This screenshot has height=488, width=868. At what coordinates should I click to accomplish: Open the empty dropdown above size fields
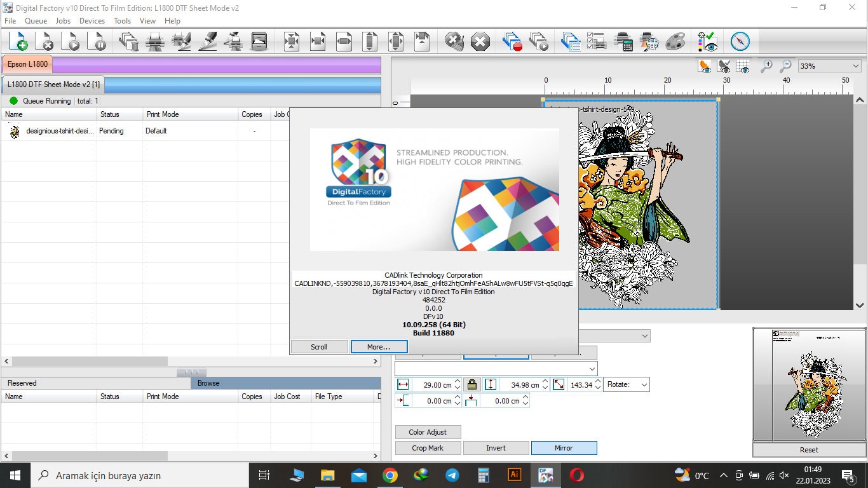click(496, 369)
